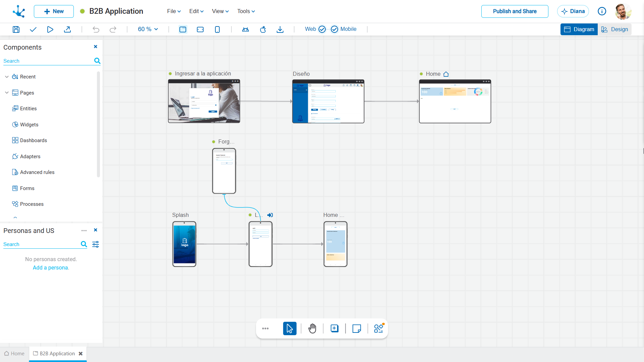Screen dimensions: 644x362
Task: Select the Splash page thumbnail
Action: pyautogui.click(x=184, y=244)
